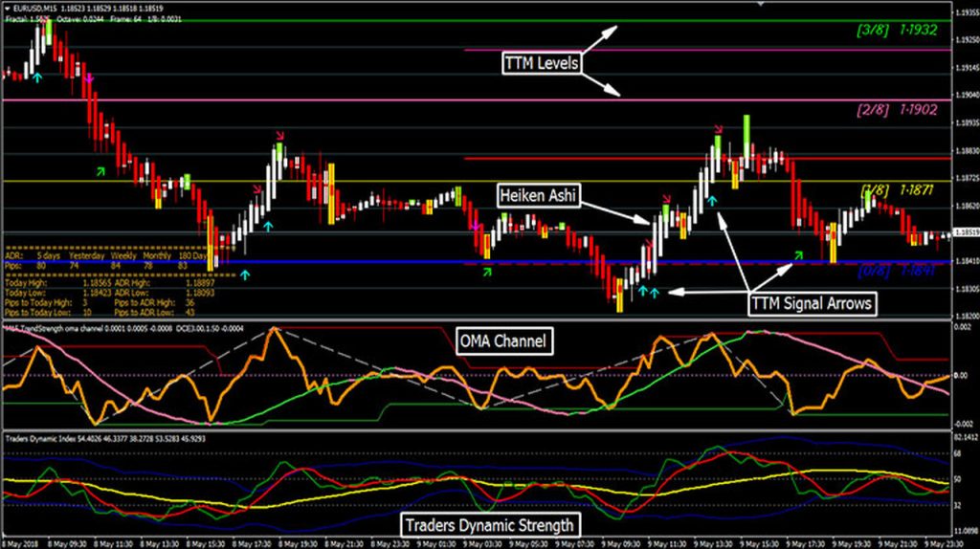Select magenta down arrow near top-left red candles
Screen dimensions: 980x549
(89, 77)
